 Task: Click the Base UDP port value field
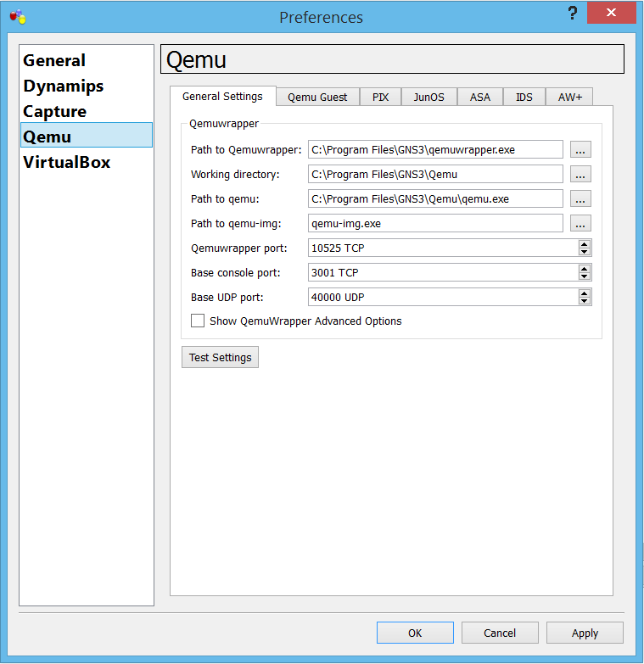tap(443, 297)
